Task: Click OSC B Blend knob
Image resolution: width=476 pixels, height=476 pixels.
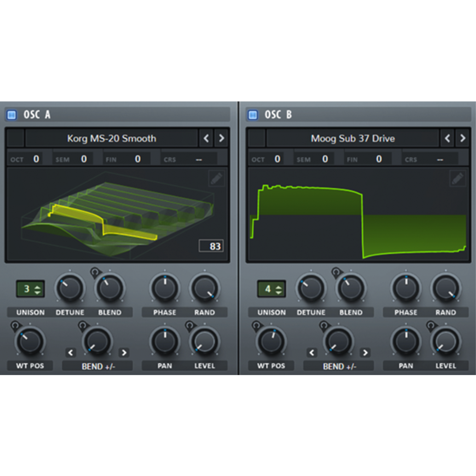Action: [351, 288]
